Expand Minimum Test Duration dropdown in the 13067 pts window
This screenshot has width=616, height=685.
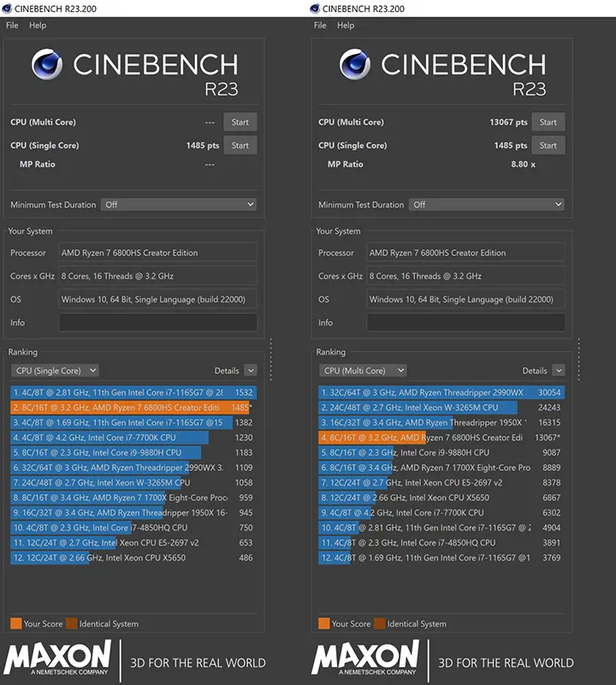pos(486,205)
